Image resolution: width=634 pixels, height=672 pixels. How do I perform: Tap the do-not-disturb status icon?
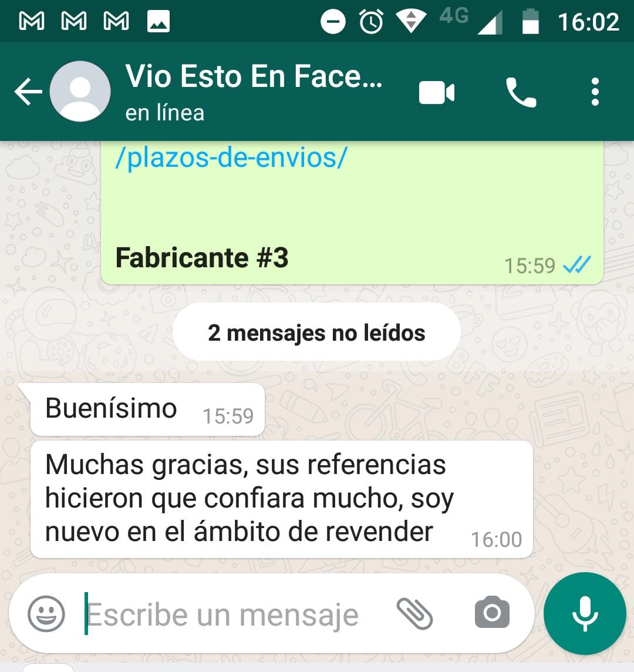333,21
